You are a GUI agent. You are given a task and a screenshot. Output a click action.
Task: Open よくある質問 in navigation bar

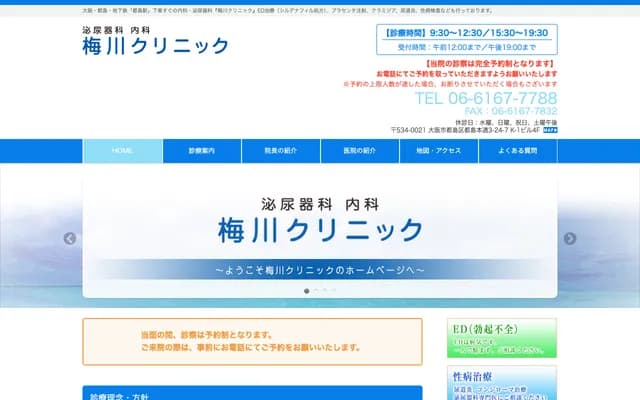pyautogui.click(x=517, y=151)
